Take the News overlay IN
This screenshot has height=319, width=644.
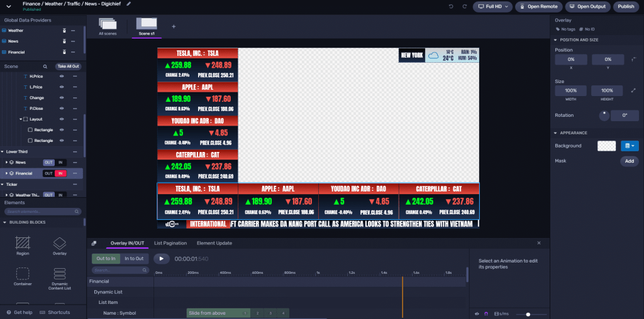point(60,162)
